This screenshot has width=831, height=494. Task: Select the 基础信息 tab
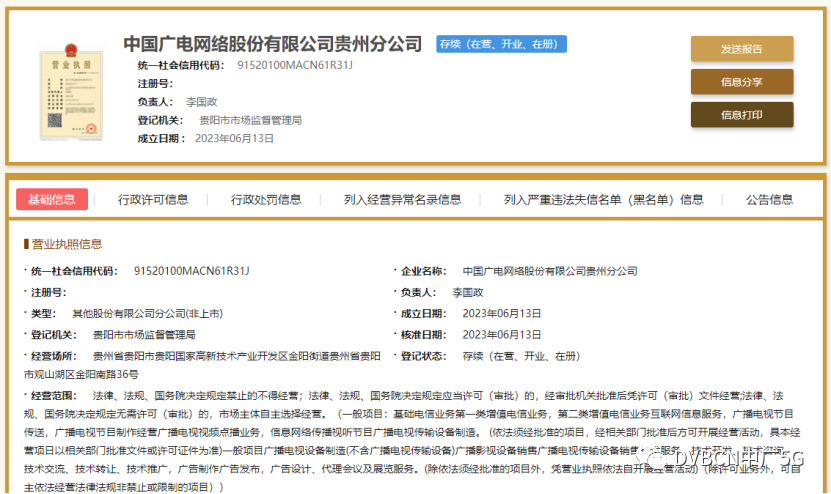tap(51, 199)
